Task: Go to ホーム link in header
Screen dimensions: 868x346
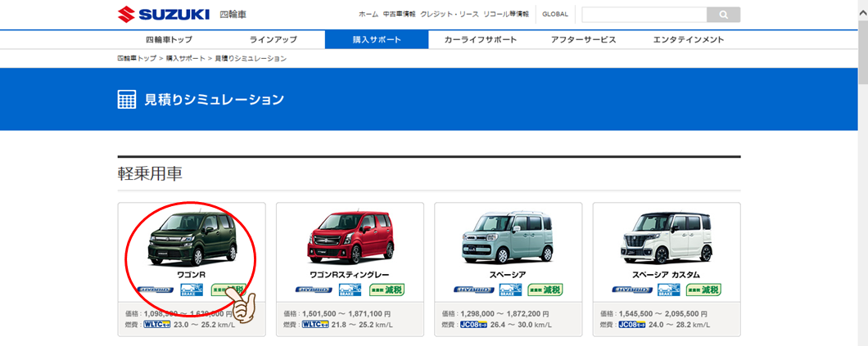Action: [368, 15]
